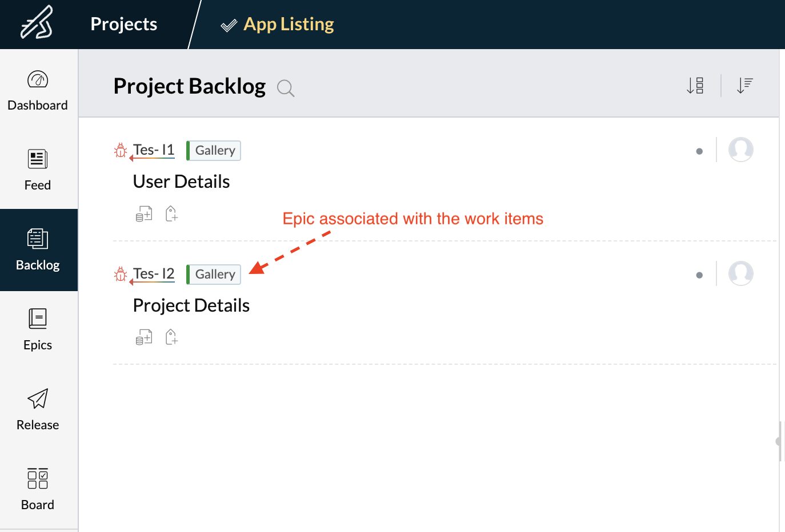Open the Board view
The image size is (785, 532).
pyautogui.click(x=38, y=490)
